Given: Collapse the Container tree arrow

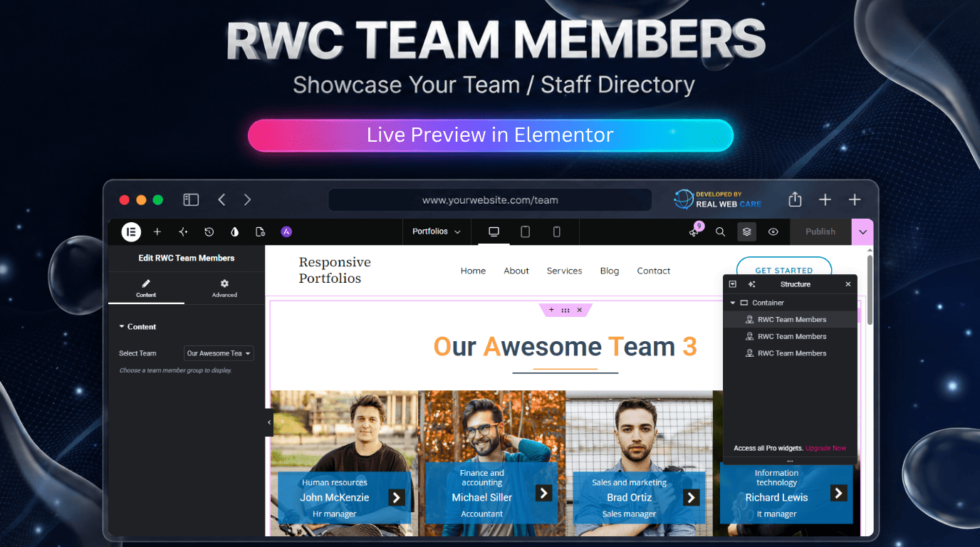Looking at the screenshot, I should click(732, 303).
